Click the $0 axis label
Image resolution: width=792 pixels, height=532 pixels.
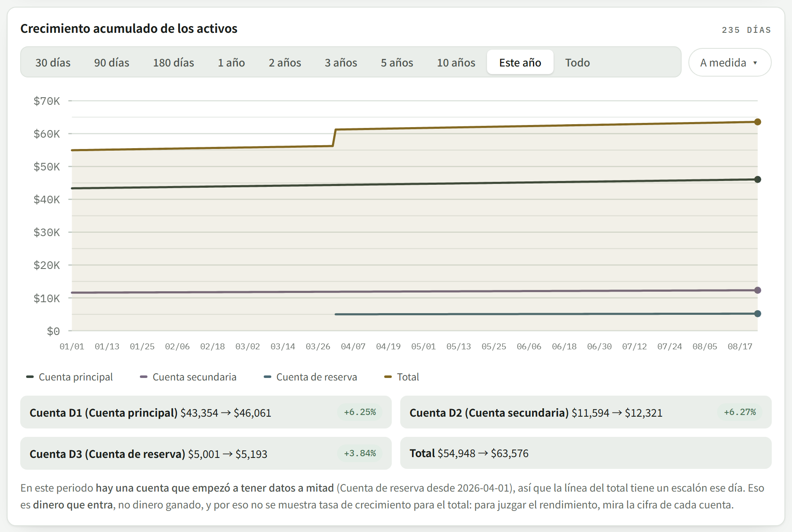[53, 331]
